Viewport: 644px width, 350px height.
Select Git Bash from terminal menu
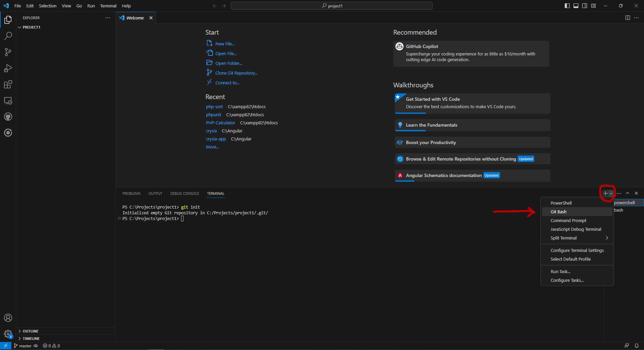pyautogui.click(x=558, y=212)
